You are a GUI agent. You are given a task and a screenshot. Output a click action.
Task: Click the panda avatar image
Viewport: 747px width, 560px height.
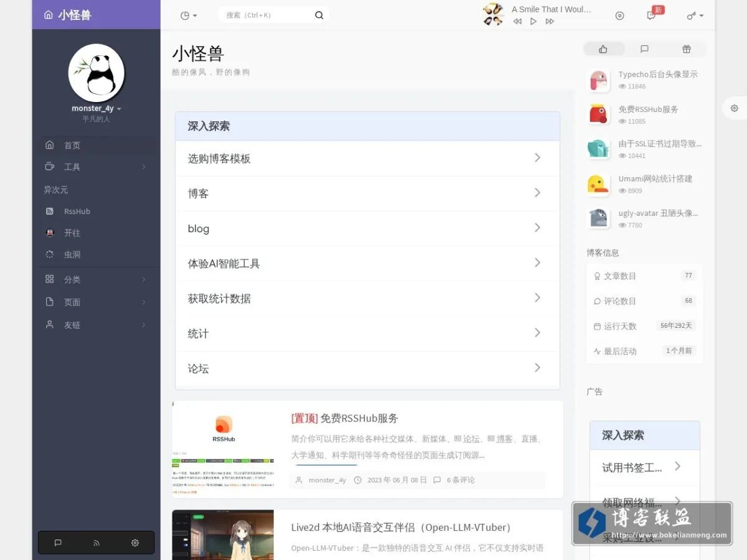96,73
